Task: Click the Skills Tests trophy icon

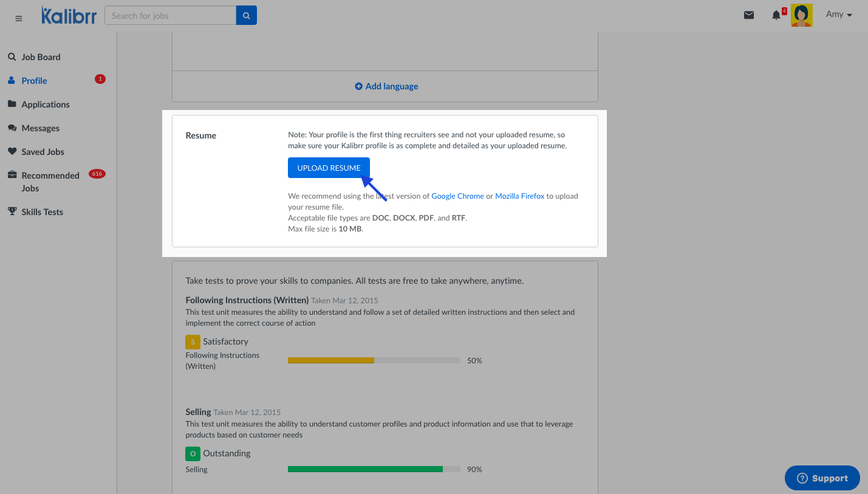Action: point(12,211)
